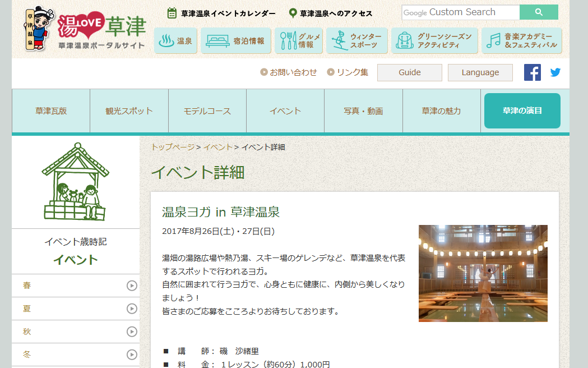Open the 草津の演目 tab

pos(522,111)
